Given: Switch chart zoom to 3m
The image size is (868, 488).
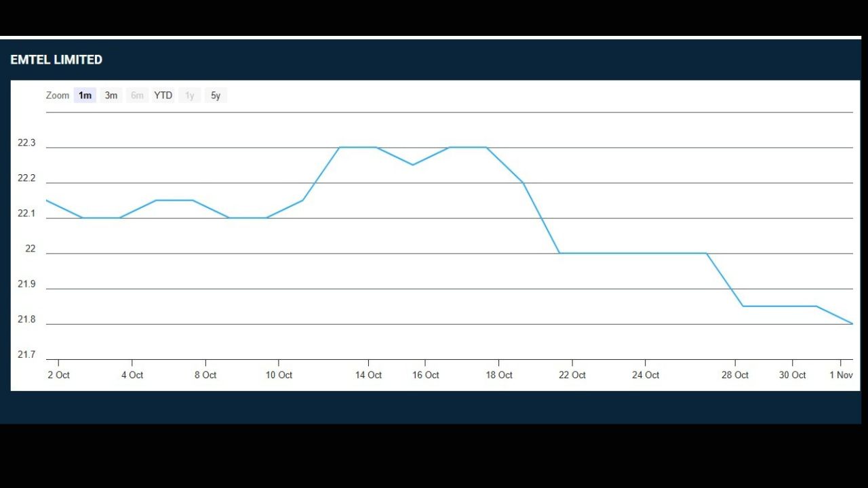Looking at the screenshot, I should (x=111, y=96).
